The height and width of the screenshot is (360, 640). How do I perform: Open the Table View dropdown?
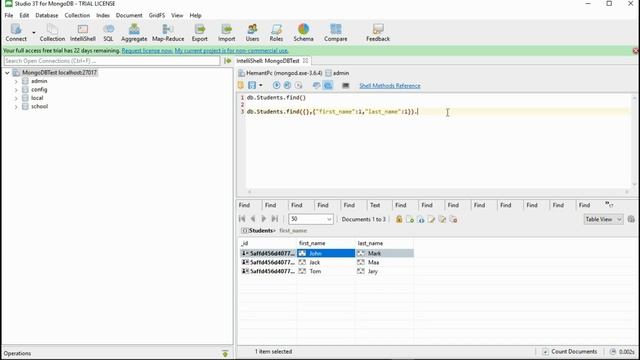coord(603,219)
